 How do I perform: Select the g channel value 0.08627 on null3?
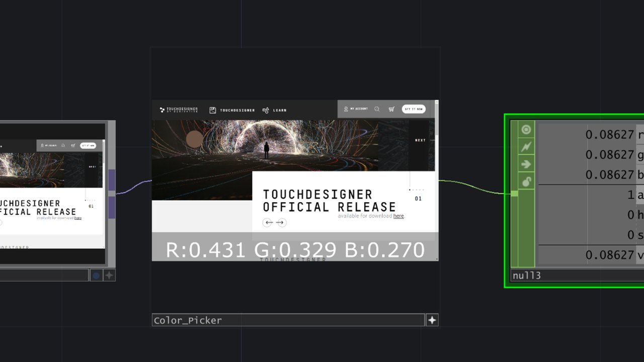click(609, 155)
